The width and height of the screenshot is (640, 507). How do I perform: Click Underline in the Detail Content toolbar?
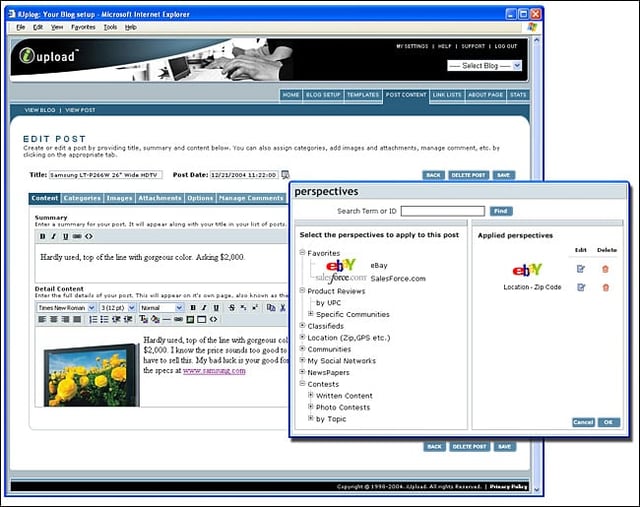coord(216,308)
